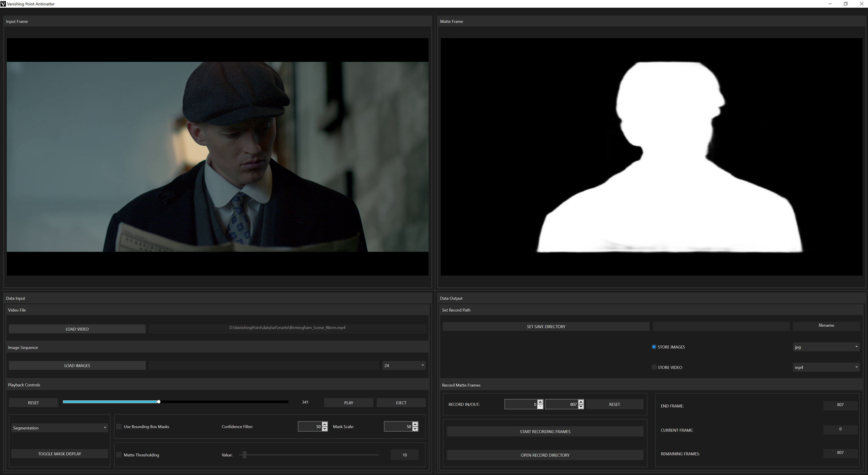Click RESET next to RECORD IN/OUT

point(614,404)
